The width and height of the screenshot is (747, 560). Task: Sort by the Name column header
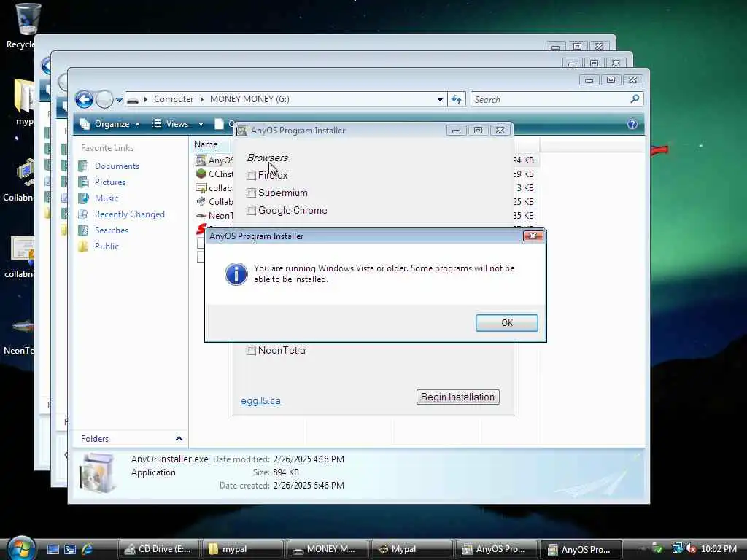pos(206,144)
